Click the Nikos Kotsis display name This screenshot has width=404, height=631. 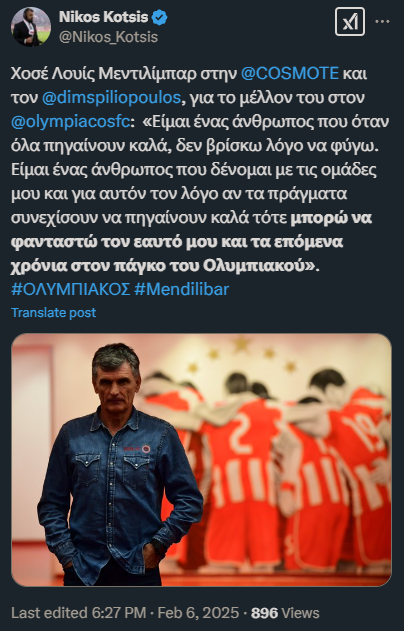point(103,17)
